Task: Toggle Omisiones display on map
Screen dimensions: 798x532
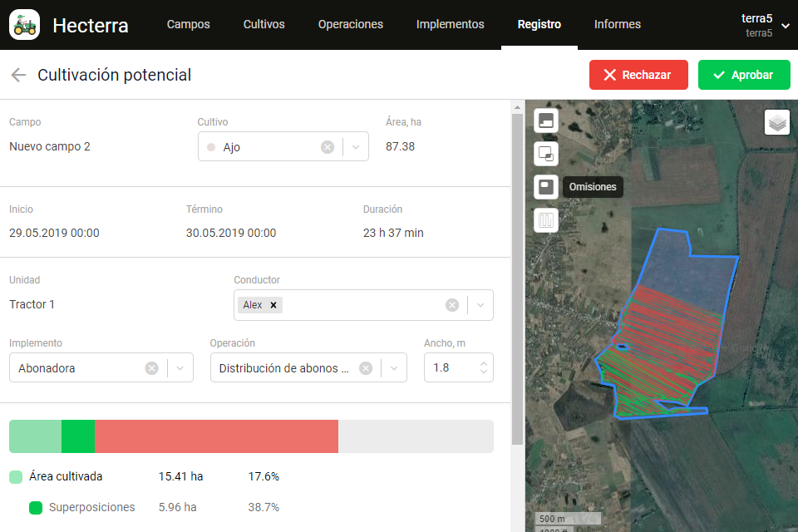Action: coord(545,187)
